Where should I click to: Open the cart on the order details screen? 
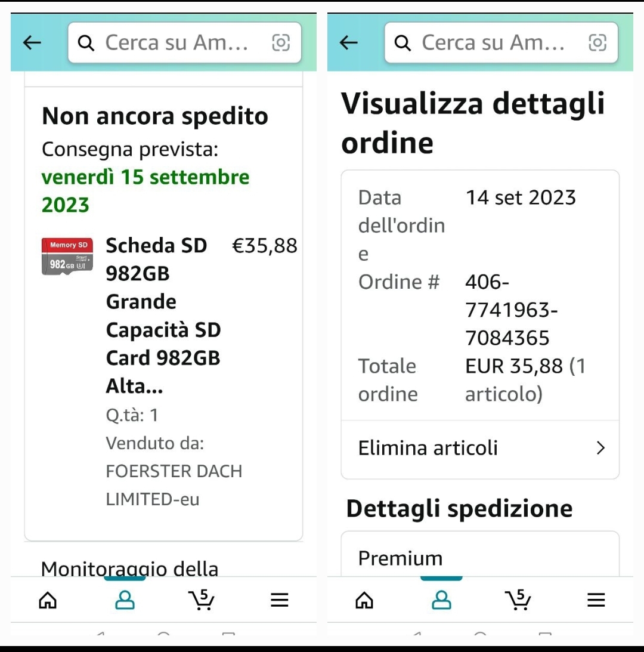click(x=518, y=600)
